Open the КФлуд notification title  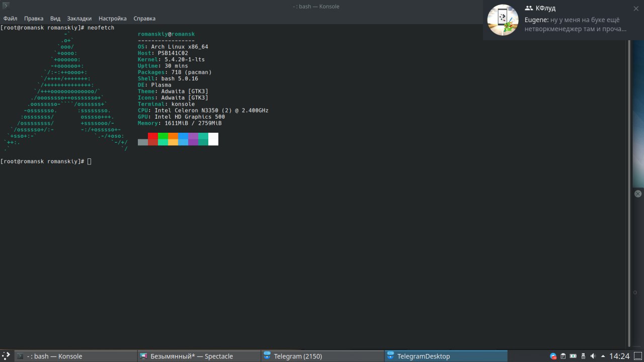545,9
